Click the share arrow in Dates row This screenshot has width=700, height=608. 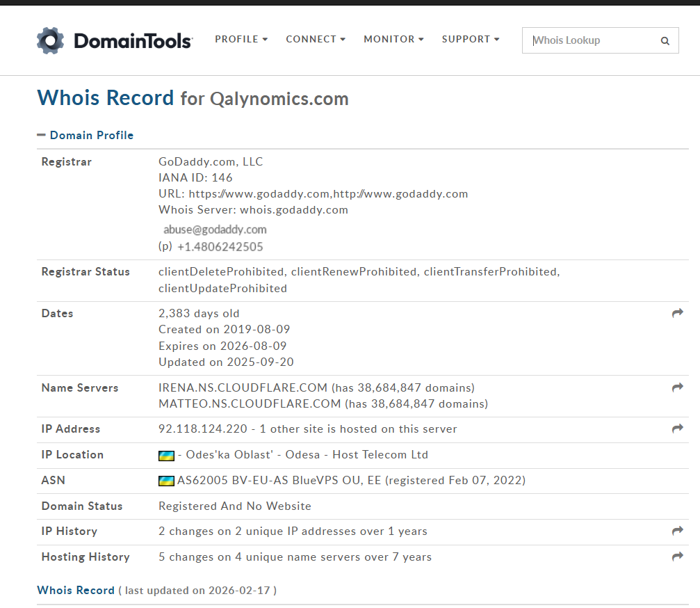pyautogui.click(x=677, y=314)
